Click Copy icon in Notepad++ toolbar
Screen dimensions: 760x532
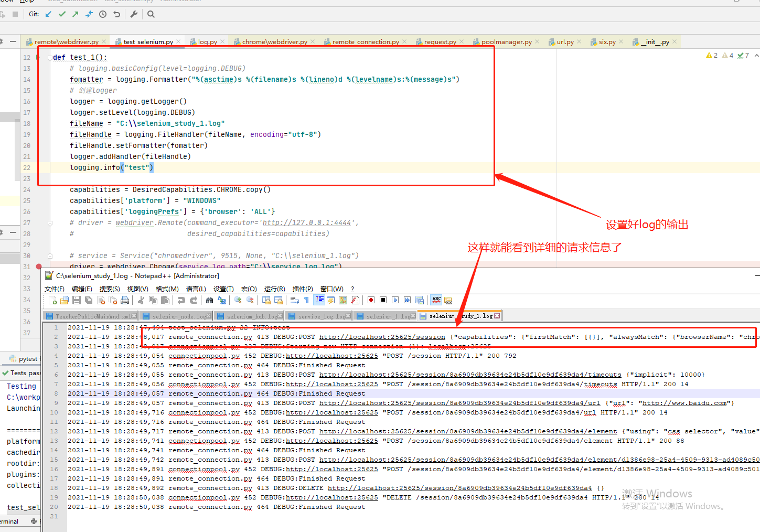tap(153, 300)
